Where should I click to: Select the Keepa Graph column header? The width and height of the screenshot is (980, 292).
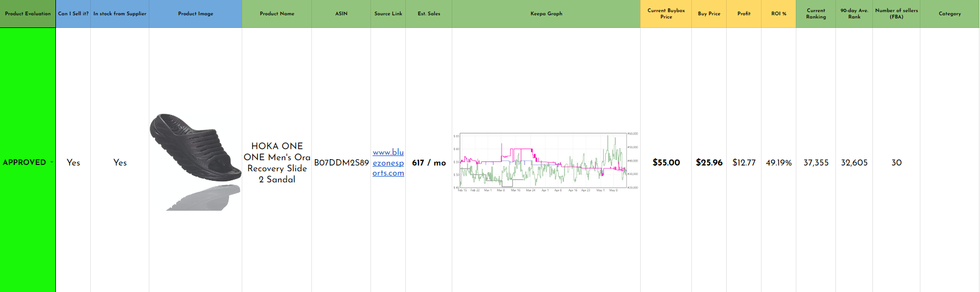[546, 14]
